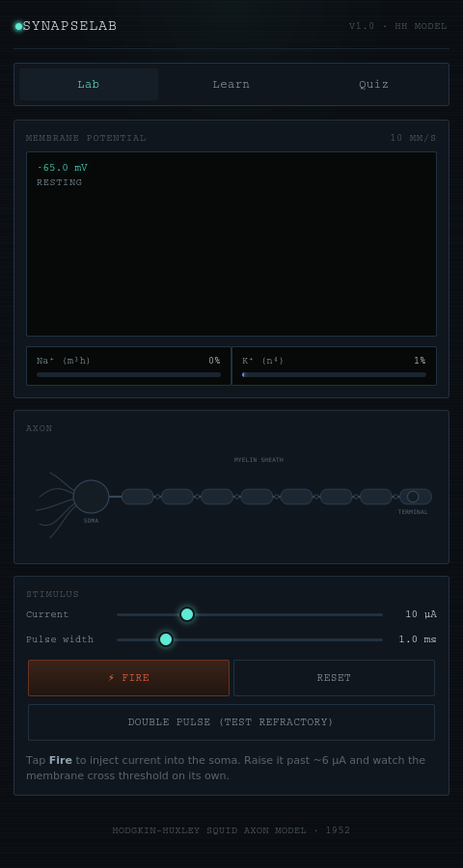
Task: Open the Learn tab
Action: point(231,84)
